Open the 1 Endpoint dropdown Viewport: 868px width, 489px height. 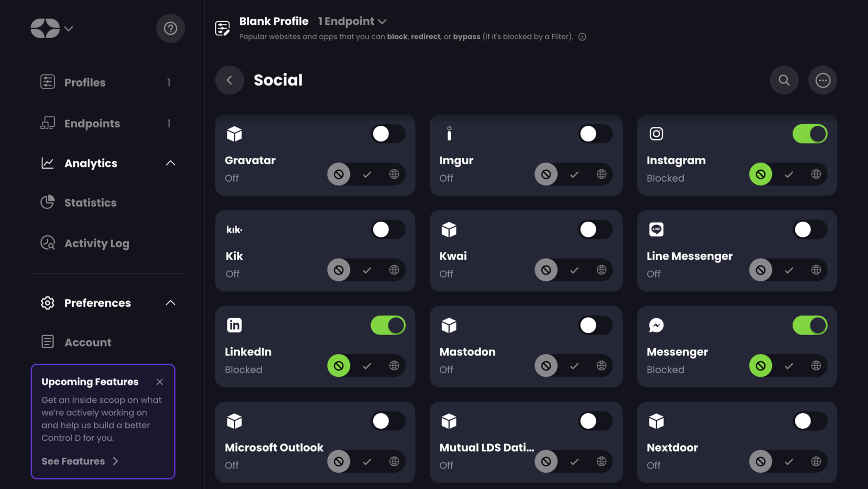pyautogui.click(x=352, y=21)
